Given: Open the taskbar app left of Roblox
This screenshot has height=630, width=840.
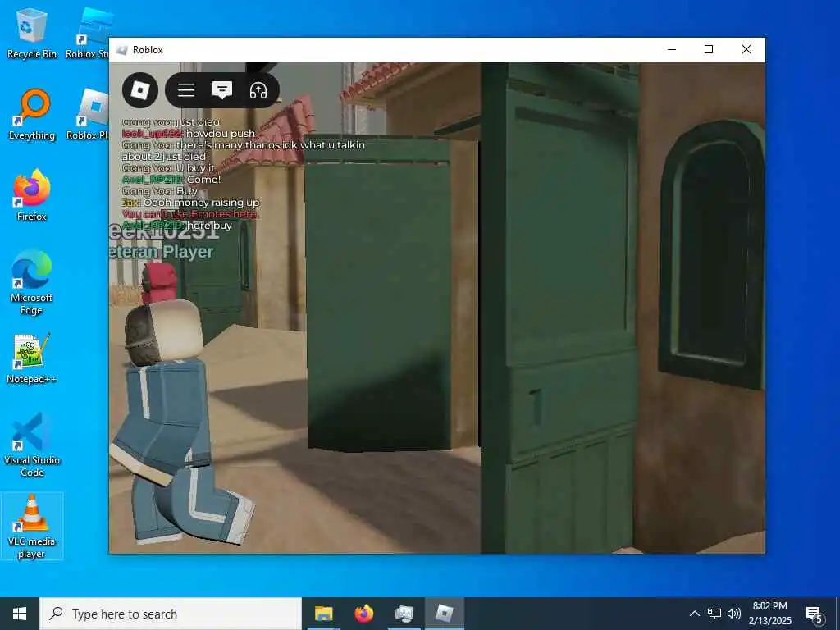Looking at the screenshot, I should tap(404, 614).
